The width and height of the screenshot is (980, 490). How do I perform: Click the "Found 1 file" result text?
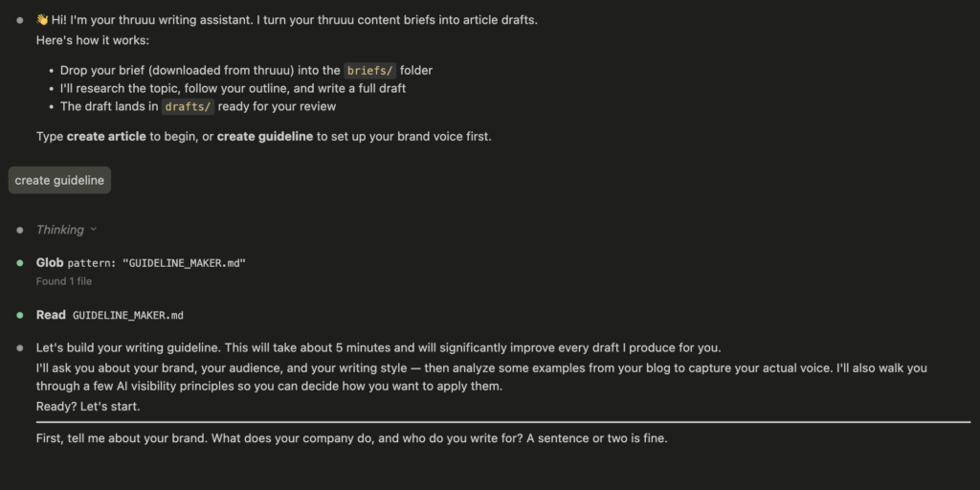(64, 281)
